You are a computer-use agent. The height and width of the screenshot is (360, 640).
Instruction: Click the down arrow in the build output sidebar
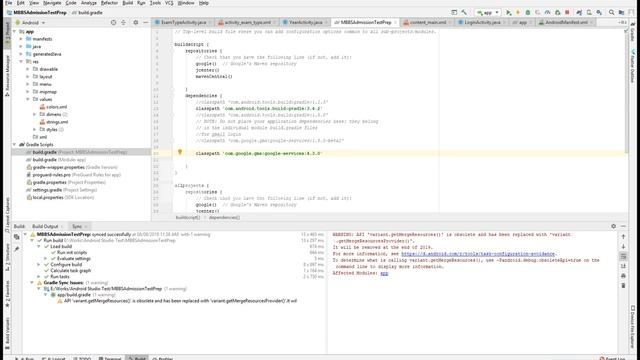pyautogui.click(x=623, y=247)
